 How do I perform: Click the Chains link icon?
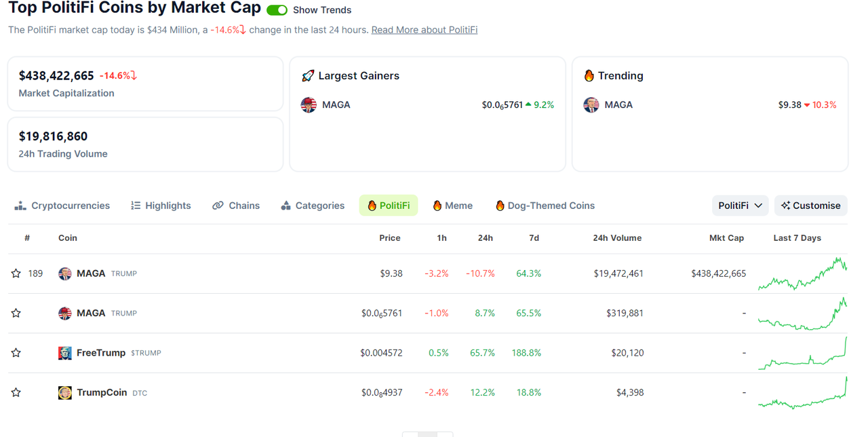[x=218, y=206]
